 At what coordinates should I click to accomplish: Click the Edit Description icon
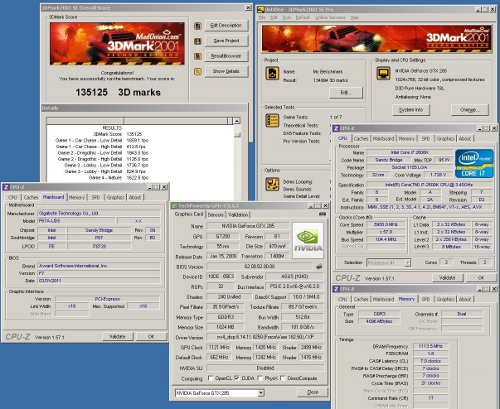(x=198, y=26)
